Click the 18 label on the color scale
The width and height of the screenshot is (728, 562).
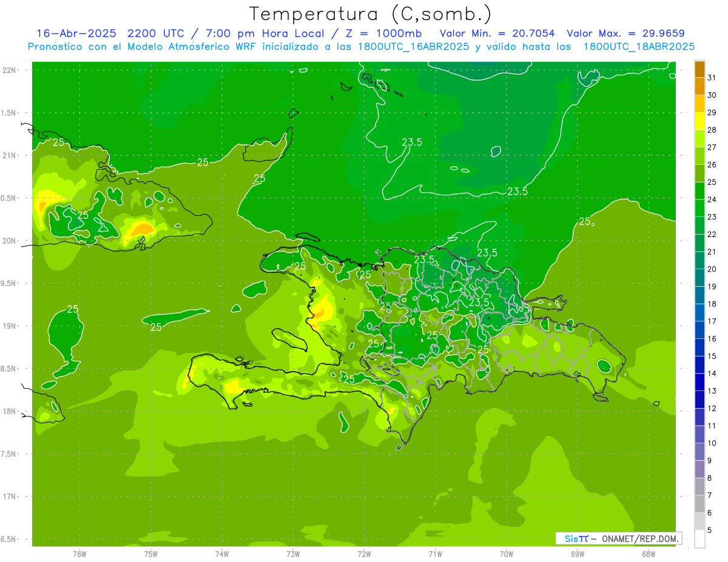(712, 304)
